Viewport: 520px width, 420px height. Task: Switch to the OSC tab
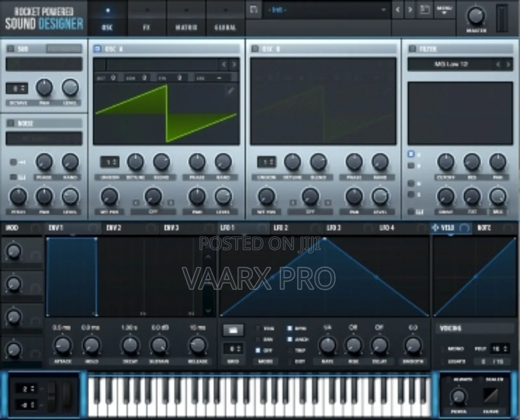[107, 18]
